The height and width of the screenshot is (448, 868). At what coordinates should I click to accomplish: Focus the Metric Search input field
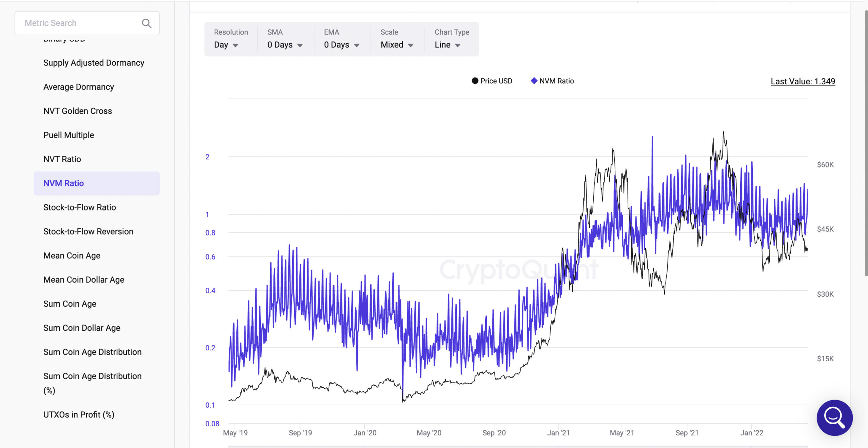87,23
